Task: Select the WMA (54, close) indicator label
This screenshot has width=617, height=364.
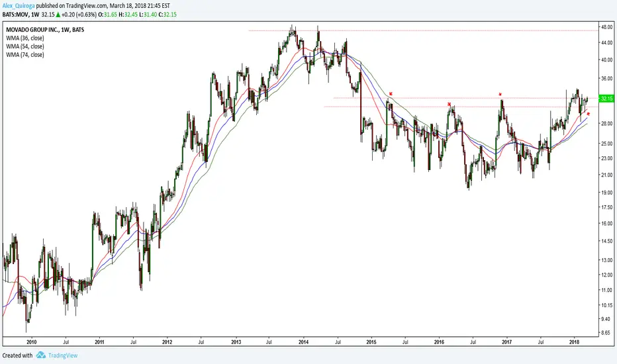Action: [24, 46]
